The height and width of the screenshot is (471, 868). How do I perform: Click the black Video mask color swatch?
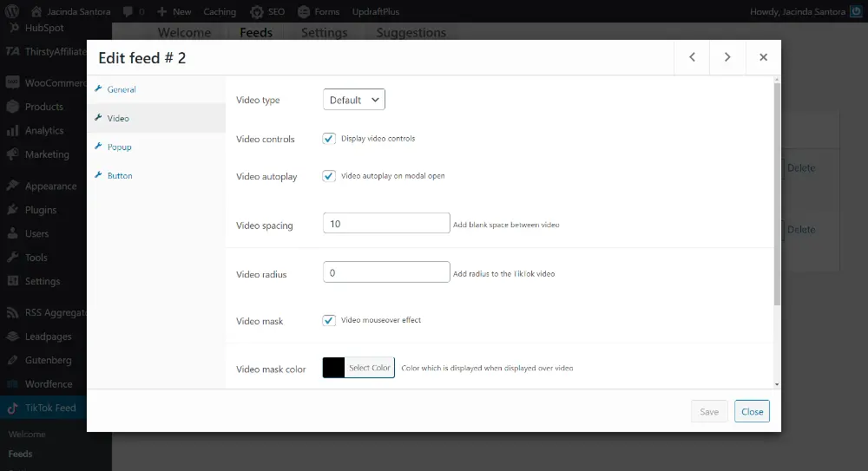tap(333, 368)
